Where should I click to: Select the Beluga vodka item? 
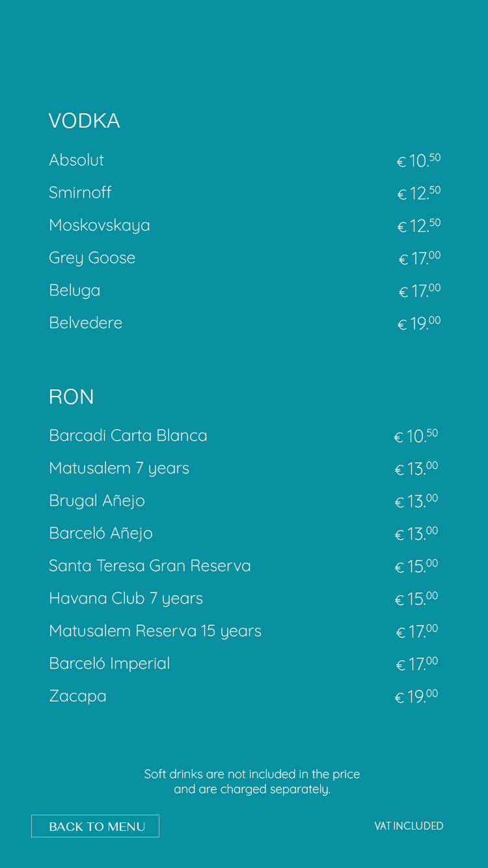pos(245,290)
